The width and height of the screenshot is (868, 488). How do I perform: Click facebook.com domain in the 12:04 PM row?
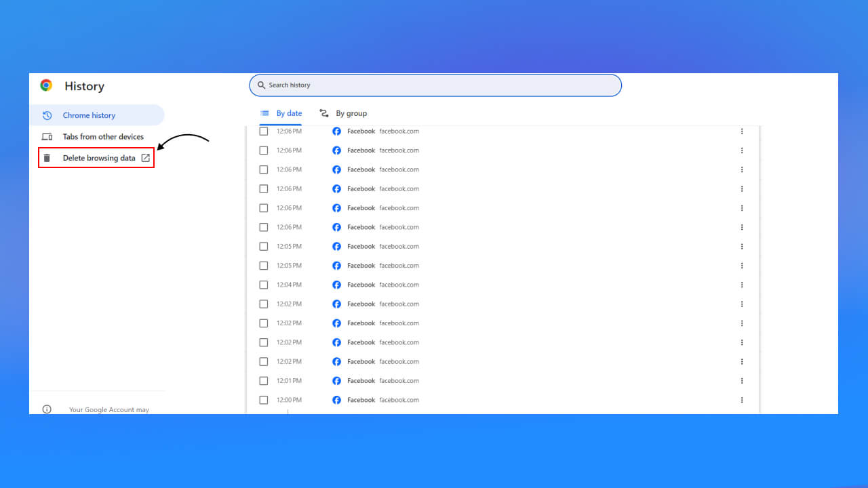[x=399, y=285]
